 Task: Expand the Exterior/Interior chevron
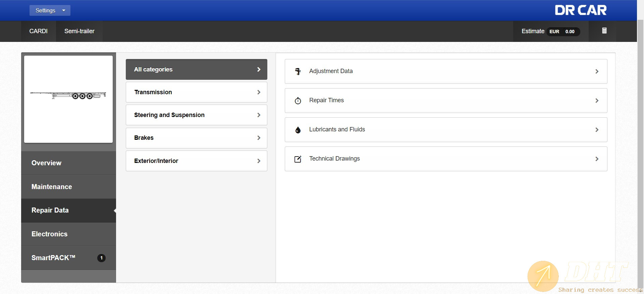point(259,161)
